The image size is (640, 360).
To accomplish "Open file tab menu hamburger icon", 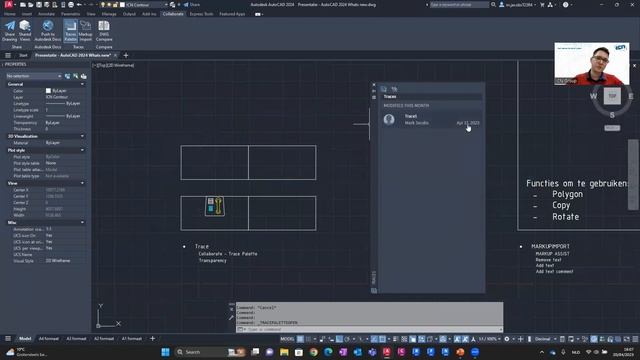I will coord(8,55).
